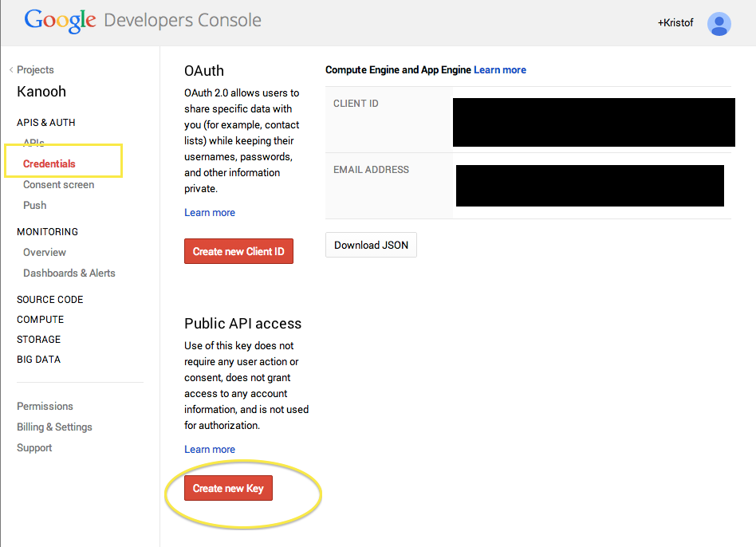The image size is (756, 547).
Task: Click the Download JSON button
Action: point(372,245)
